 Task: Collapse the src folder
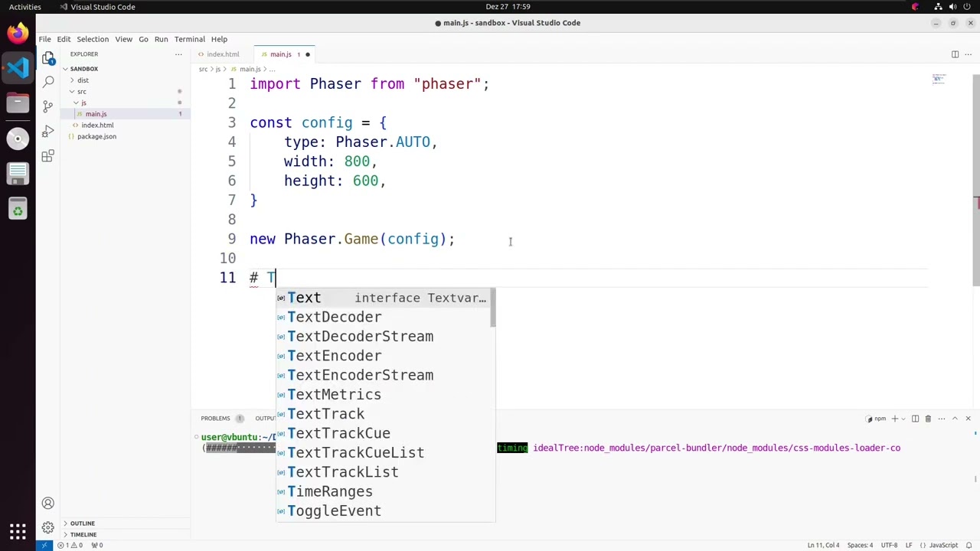(x=81, y=92)
